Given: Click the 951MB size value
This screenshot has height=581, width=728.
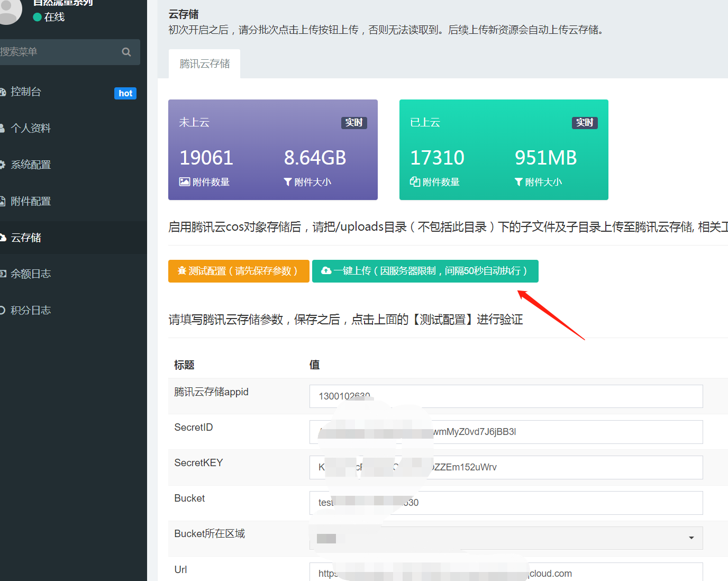Looking at the screenshot, I should [545, 158].
